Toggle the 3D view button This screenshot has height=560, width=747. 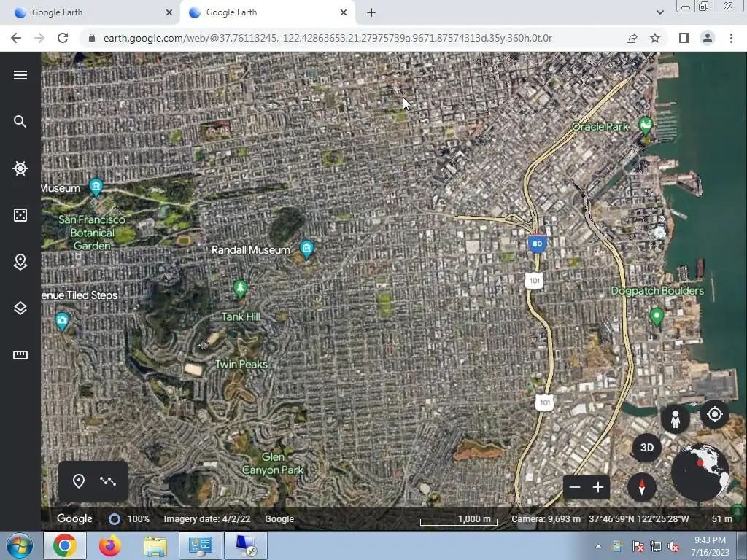[647, 448]
